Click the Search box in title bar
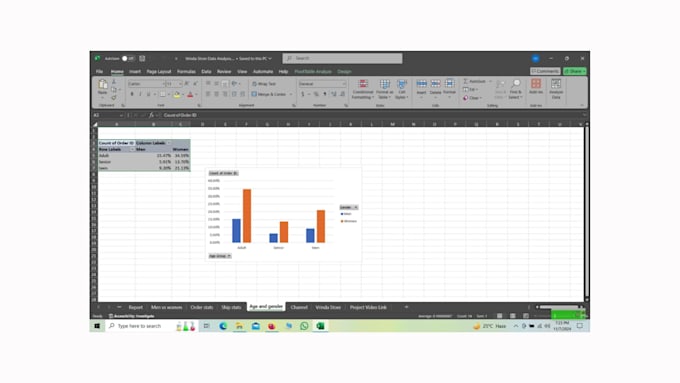Screen dimensions: 680x383 click(x=342, y=58)
